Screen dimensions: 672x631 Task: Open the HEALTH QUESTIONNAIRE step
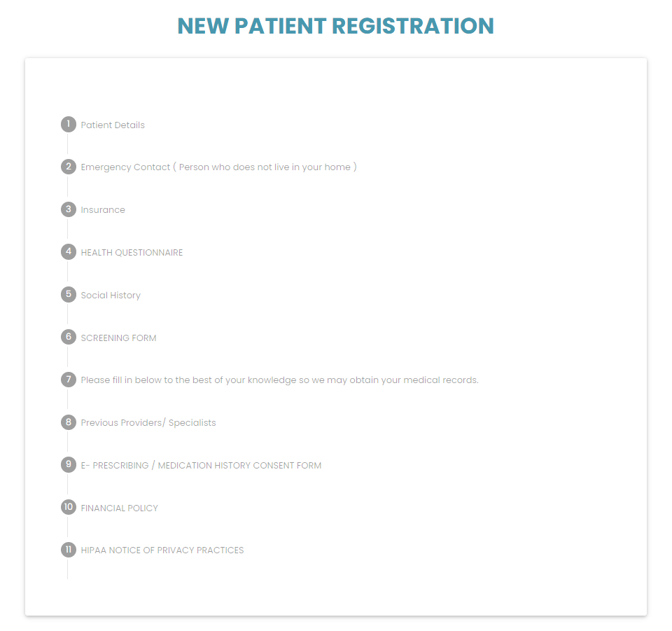132,253
